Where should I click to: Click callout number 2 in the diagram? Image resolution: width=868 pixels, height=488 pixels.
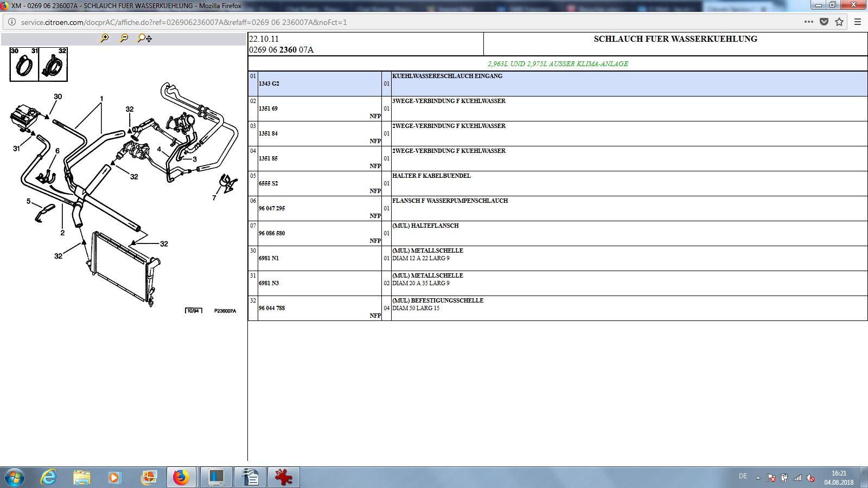point(62,233)
